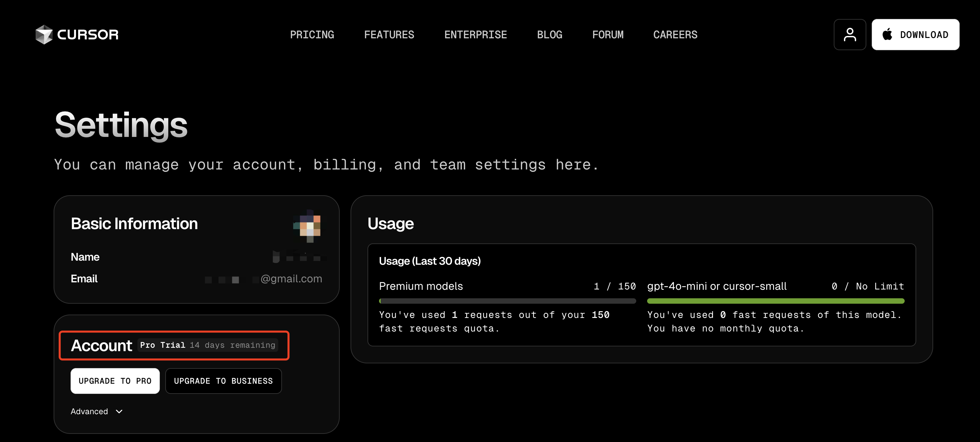The image size is (980, 442).
Task: Click the Apple logo in Download button
Action: (x=887, y=34)
